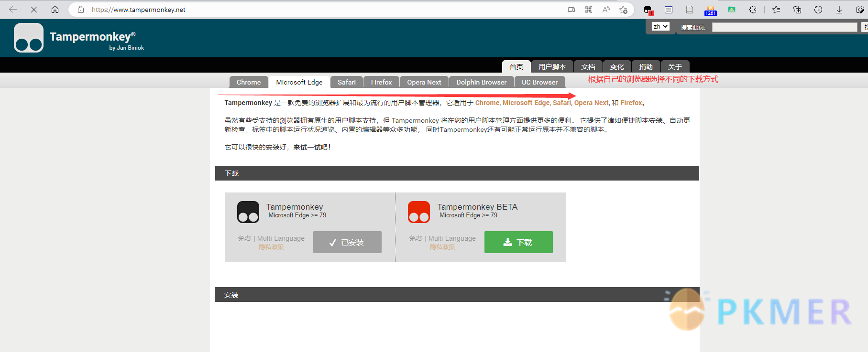Click the red Tampermonkey BETA icon

[x=419, y=212]
